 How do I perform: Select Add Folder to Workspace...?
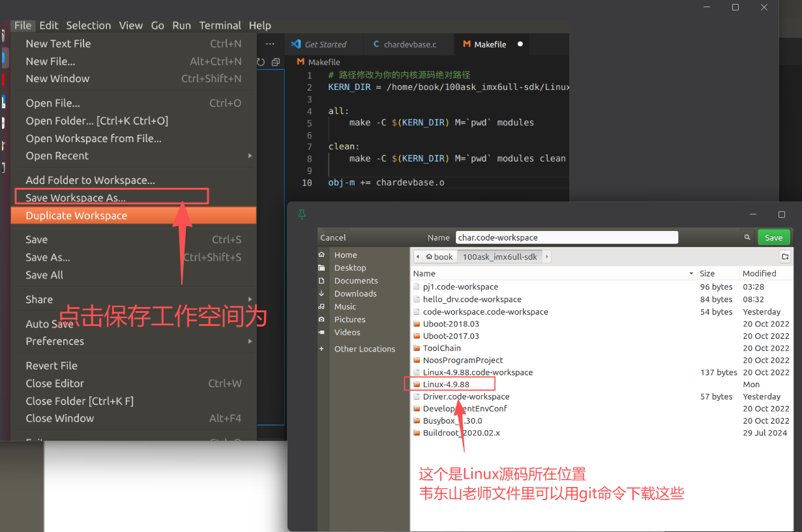tap(133, 180)
